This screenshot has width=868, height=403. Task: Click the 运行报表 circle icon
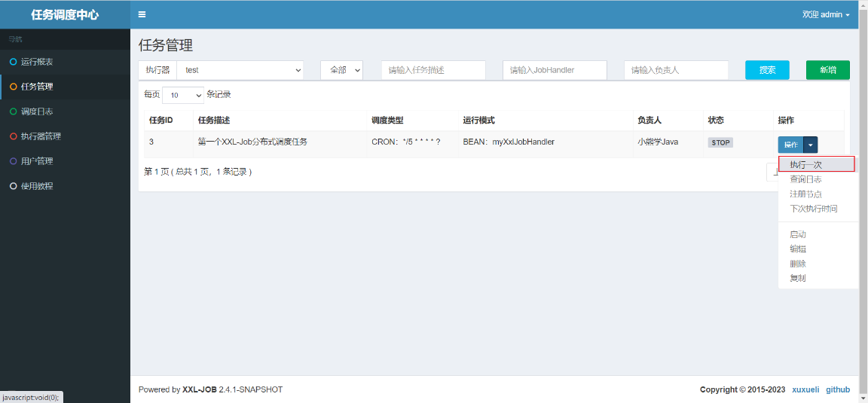click(x=14, y=62)
